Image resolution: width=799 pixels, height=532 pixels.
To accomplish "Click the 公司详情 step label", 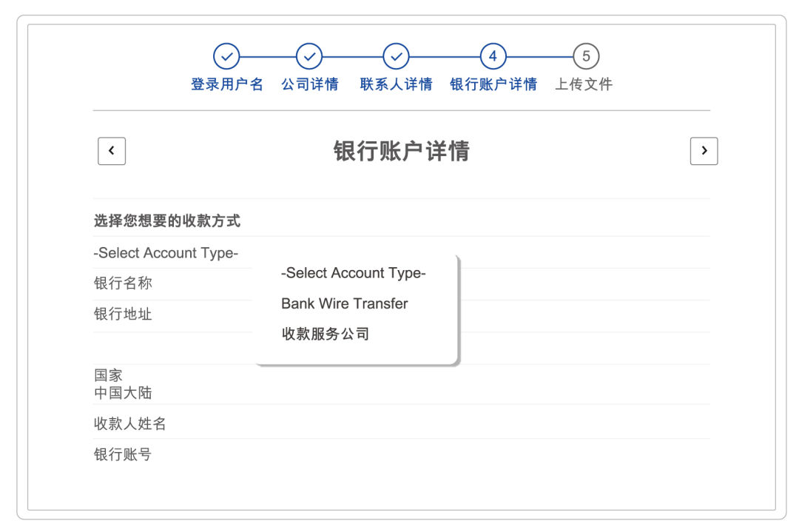I will coord(311,84).
